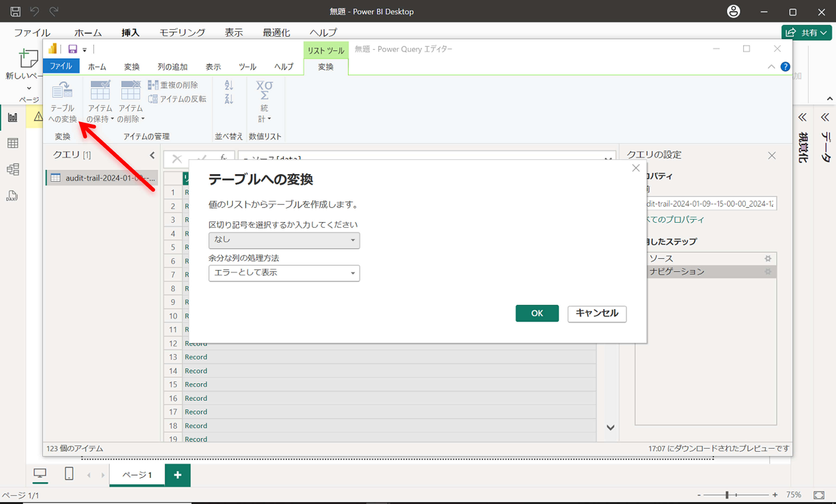Viewport: 836px width, 504px height.
Task: Select the audit-trail query in list
Action: coord(102,178)
